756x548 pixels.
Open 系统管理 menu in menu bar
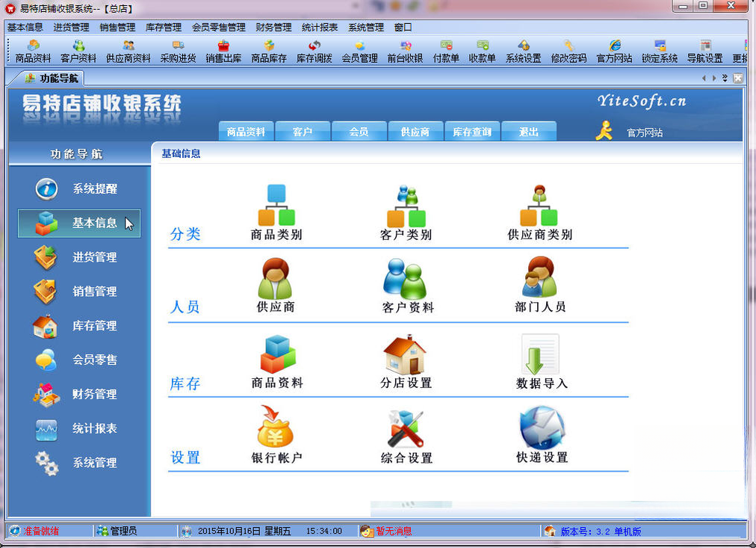pos(366,28)
